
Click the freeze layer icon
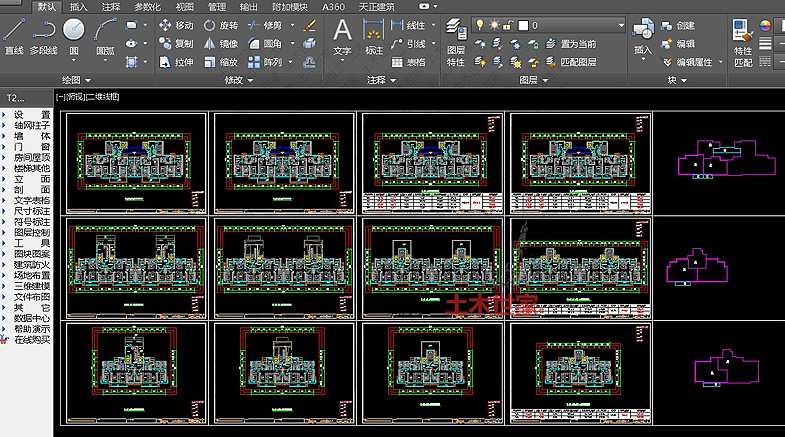click(515, 44)
